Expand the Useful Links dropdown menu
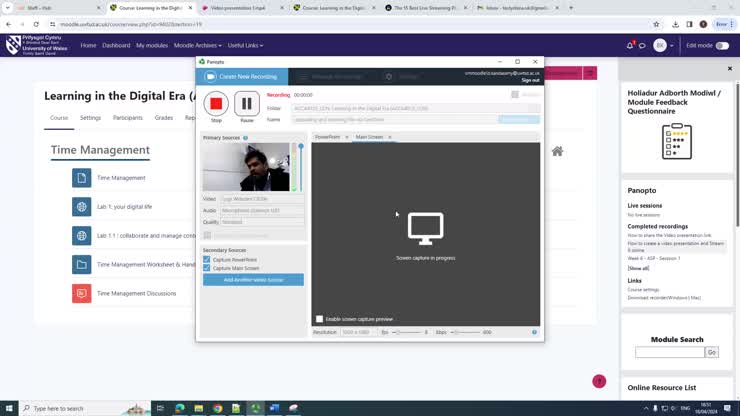Viewport: 740px width, 416px height. pyautogui.click(x=246, y=45)
